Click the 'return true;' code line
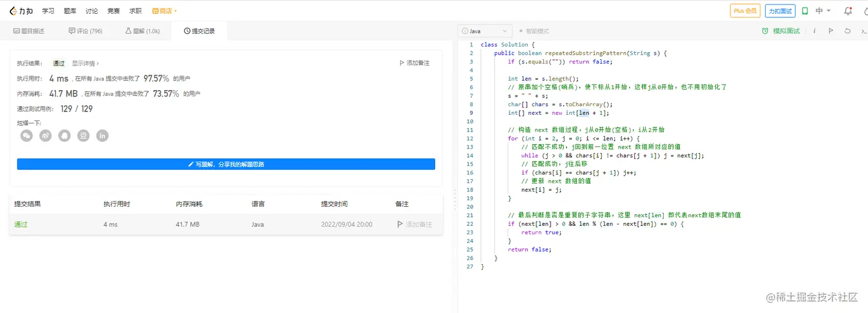Screen dimensions: 868x313 click(541, 233)
